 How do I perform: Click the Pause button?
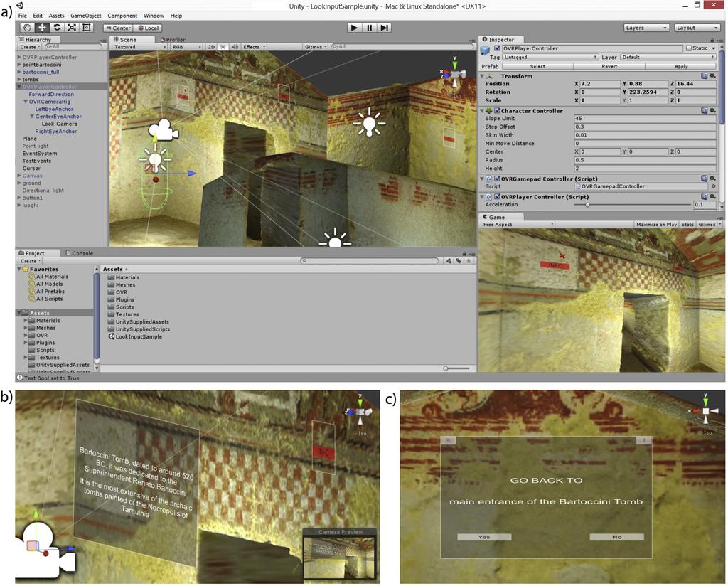pos(369,28)
